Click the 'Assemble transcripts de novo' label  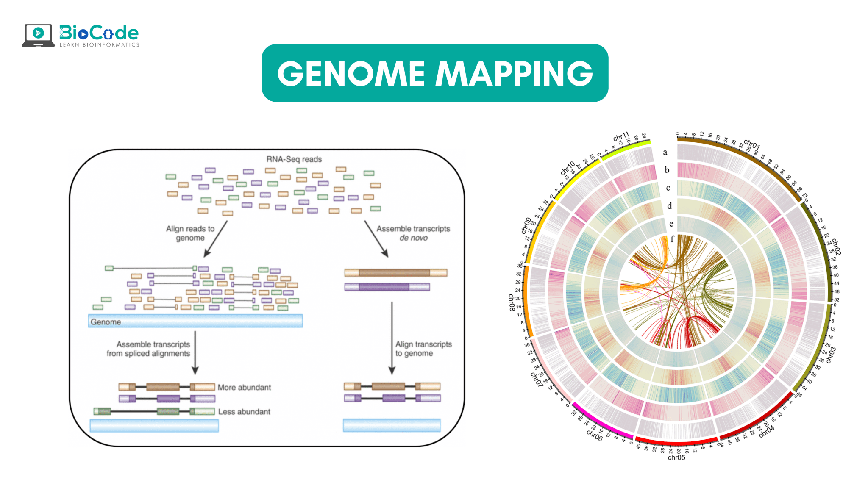tap(413, 233)
